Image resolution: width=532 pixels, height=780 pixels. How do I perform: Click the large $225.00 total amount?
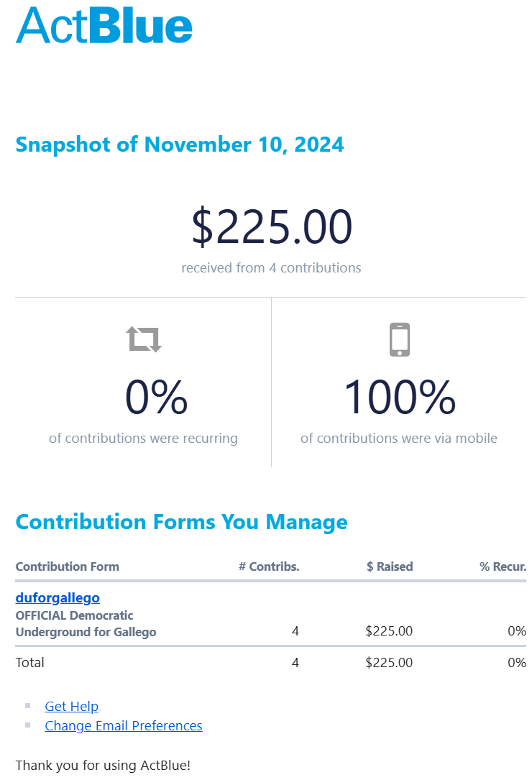point(271,226)
